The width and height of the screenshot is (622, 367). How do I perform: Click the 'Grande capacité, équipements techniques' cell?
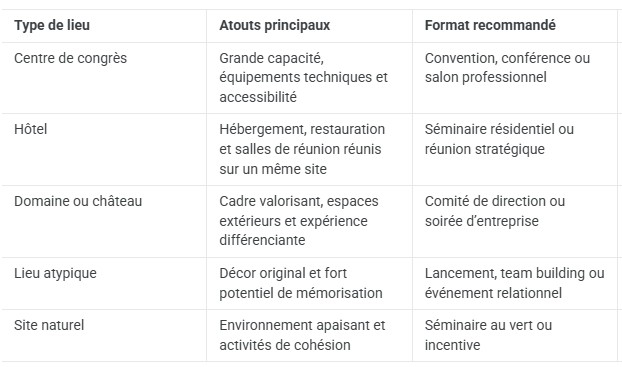point(303,78)
